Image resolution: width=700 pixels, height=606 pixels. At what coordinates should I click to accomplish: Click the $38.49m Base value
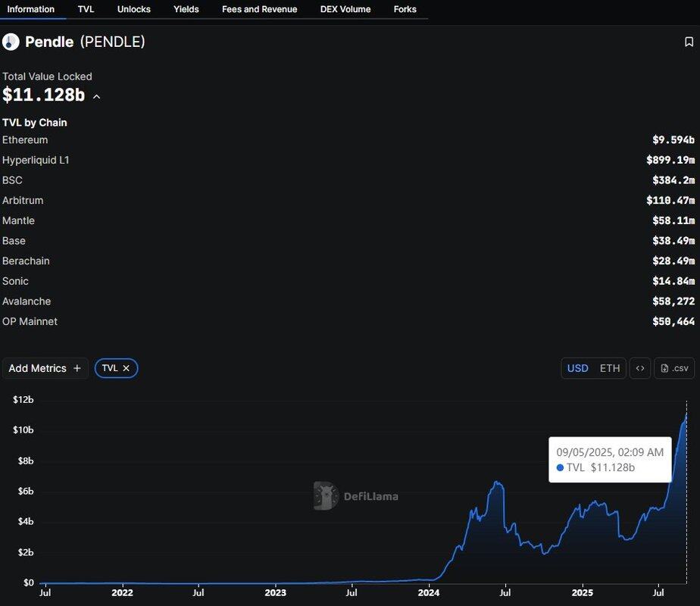(673, 241)
